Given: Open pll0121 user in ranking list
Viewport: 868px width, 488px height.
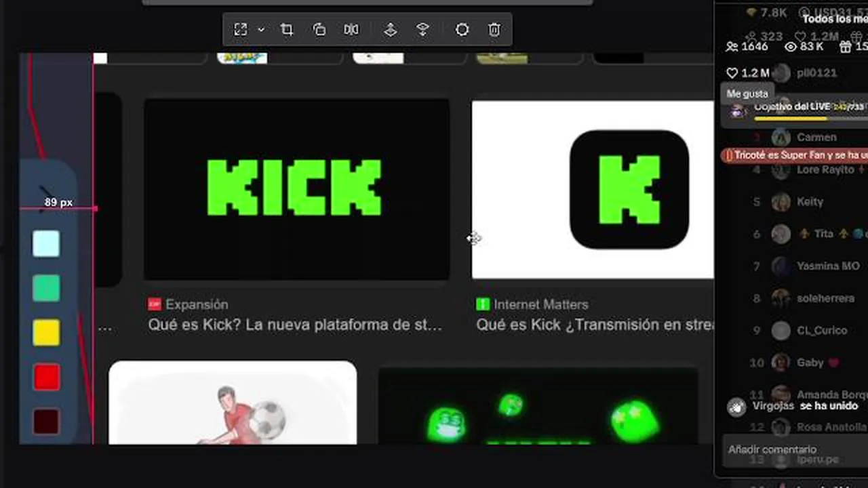Looking at the screenshot, I should [816, 73].
